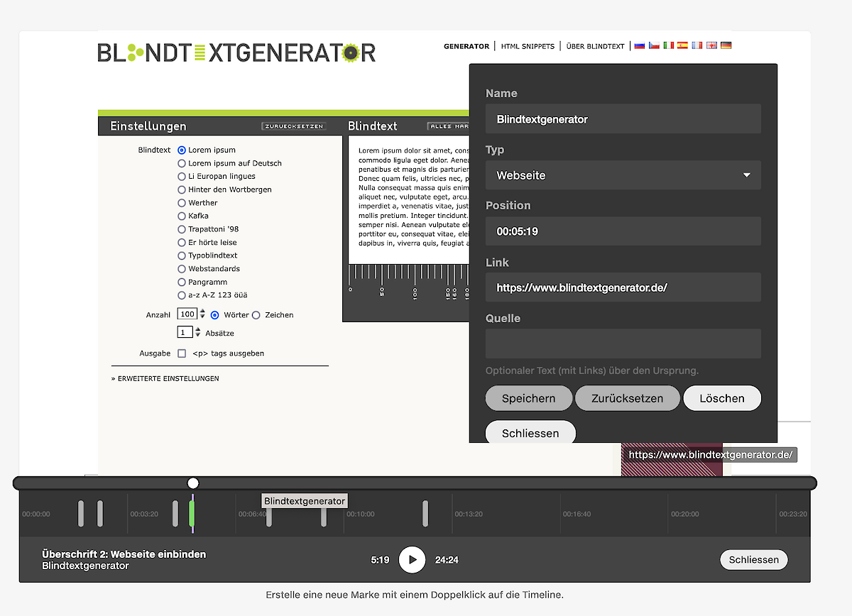Open the HTML Snippets menu item

pos(528,46)
